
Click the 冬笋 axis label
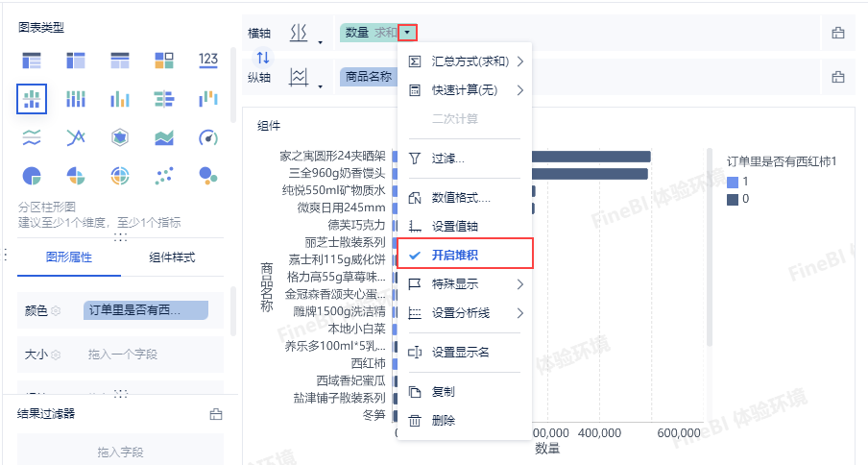[374, 415]
